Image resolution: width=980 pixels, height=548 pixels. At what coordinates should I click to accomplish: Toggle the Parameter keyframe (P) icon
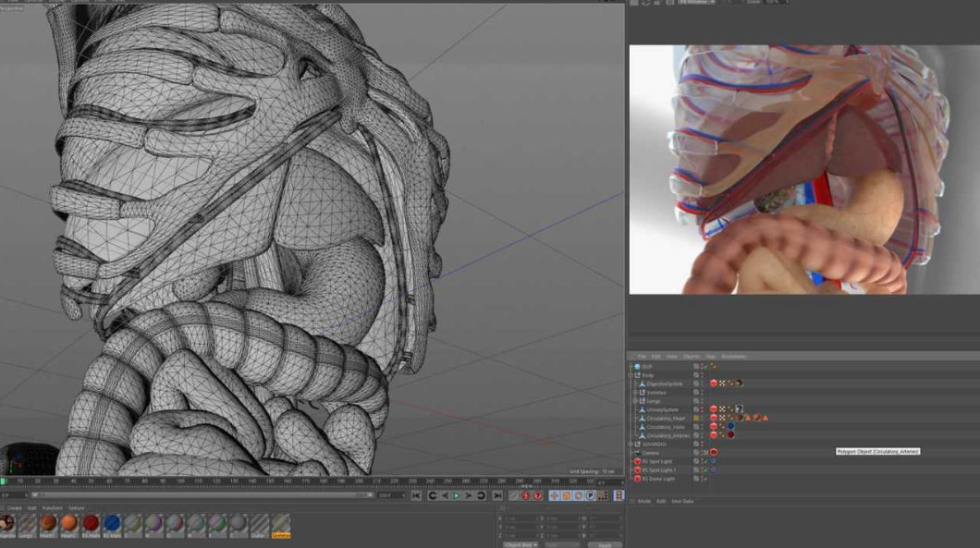(590, 496)
